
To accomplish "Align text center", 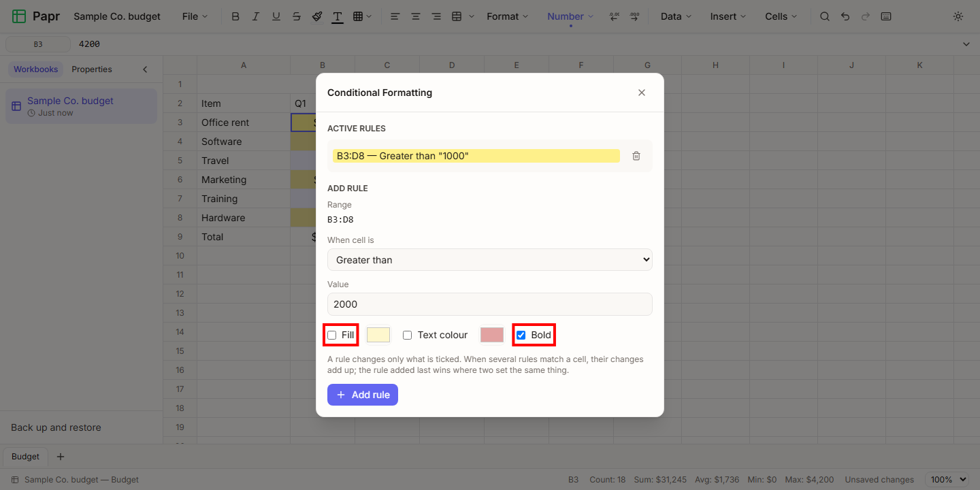I will (415, 16).
